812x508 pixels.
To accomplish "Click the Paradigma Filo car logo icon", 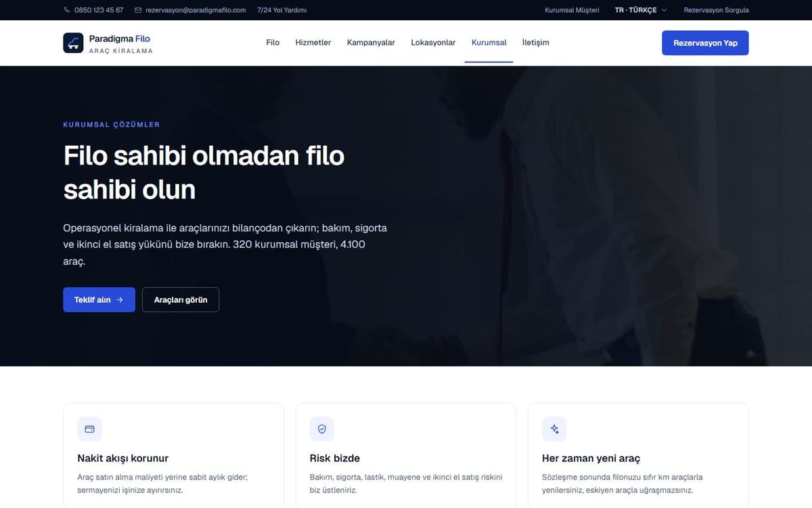I will (x=73, y=43).
